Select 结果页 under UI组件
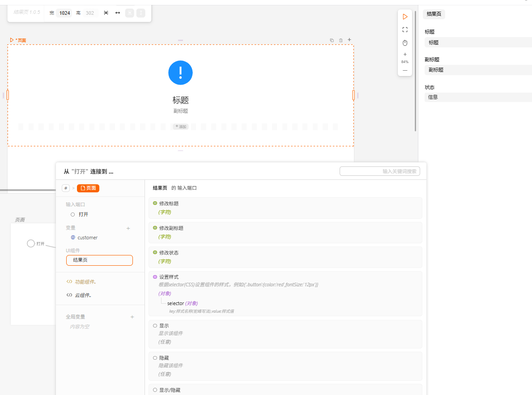The height and width of the screenshot is (395, 532). coord(99,260)
